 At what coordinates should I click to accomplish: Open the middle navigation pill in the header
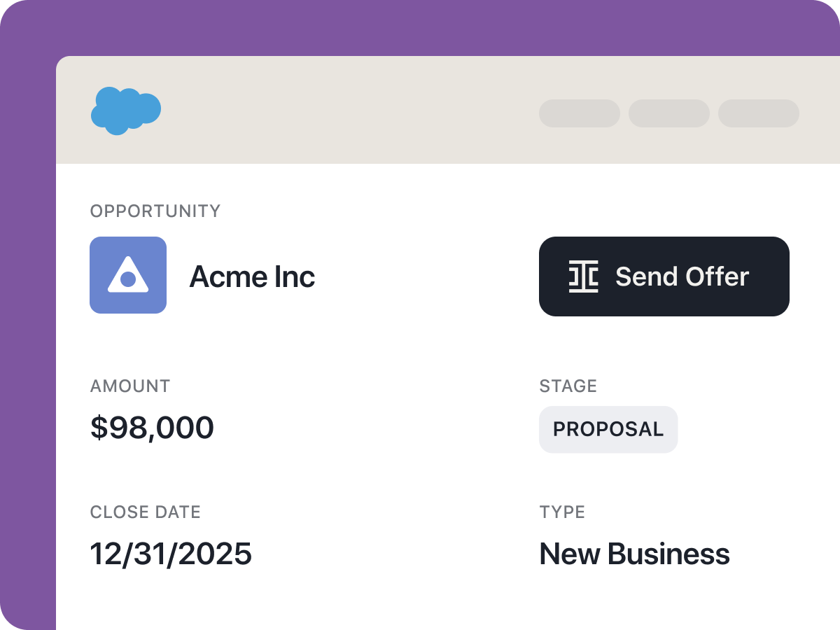(x=668, y=113)
